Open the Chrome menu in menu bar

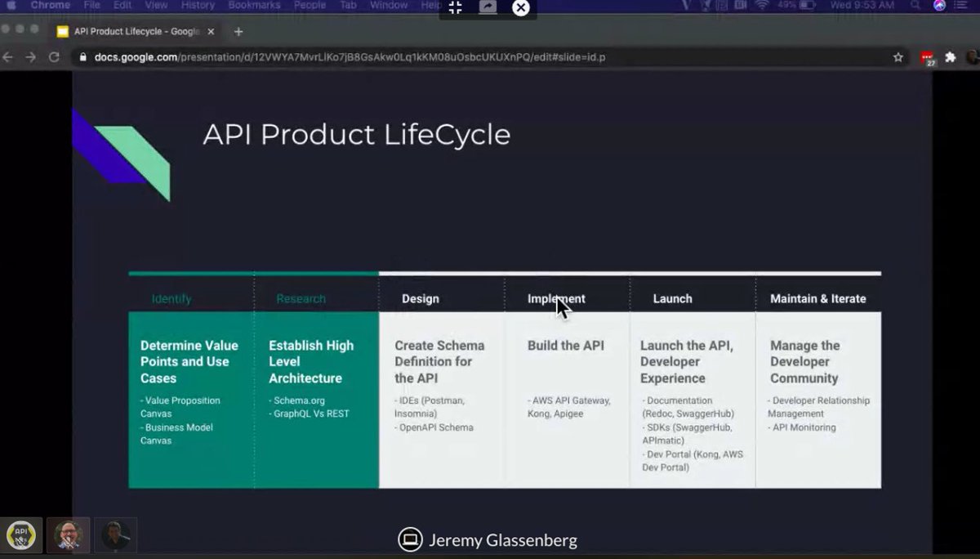tap(50, 5)
